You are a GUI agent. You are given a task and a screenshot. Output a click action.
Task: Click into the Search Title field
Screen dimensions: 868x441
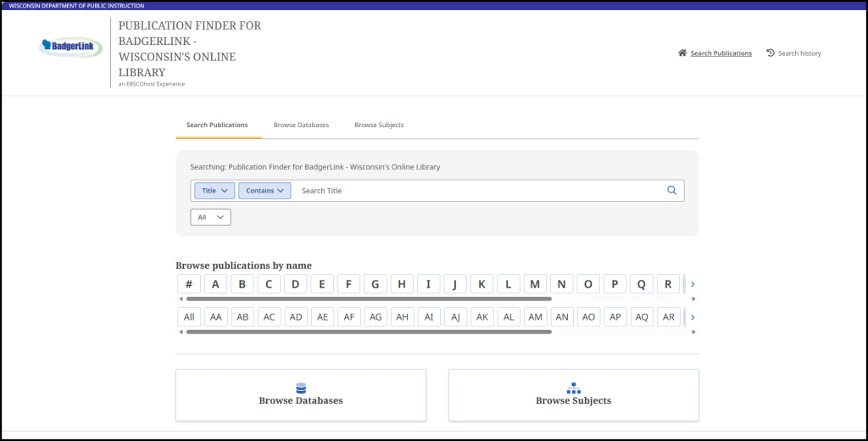[x=479, y=191]
